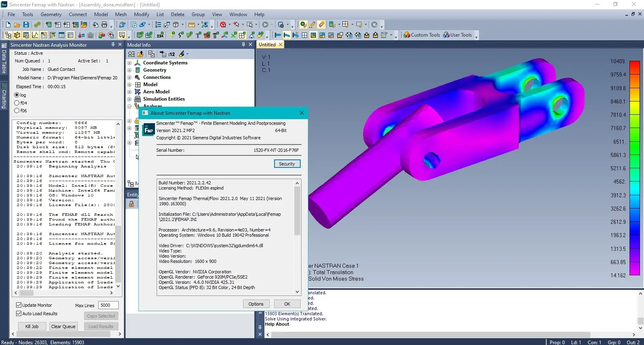Click the checkboxes visibility icon in Model Info
The height and width of the screenshot is (345, 644).
pos(151,54)
